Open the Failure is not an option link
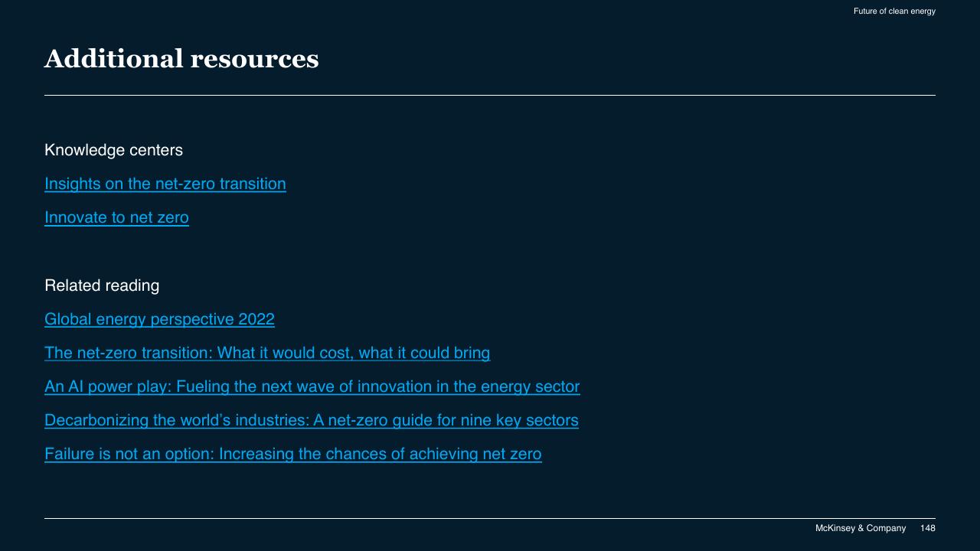 pyautogui.click(x=293, y=454)
